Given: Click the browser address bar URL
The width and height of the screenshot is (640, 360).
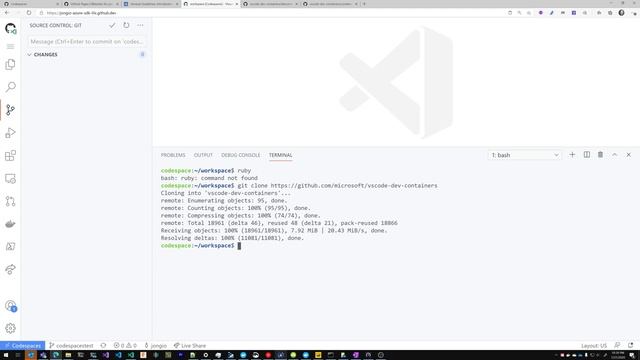Looking at the screenshot, I should 82,13.
